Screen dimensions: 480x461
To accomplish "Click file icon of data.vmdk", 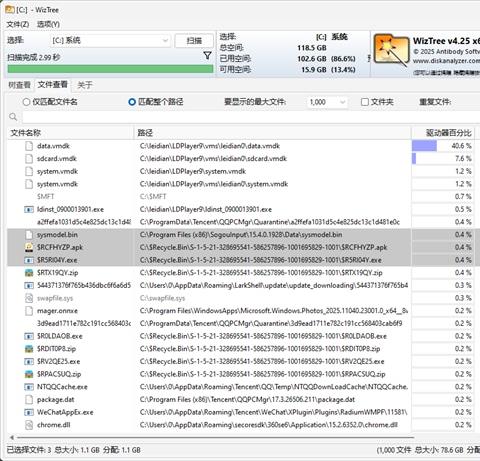I will pyautogui.click(x=29, y=146).
